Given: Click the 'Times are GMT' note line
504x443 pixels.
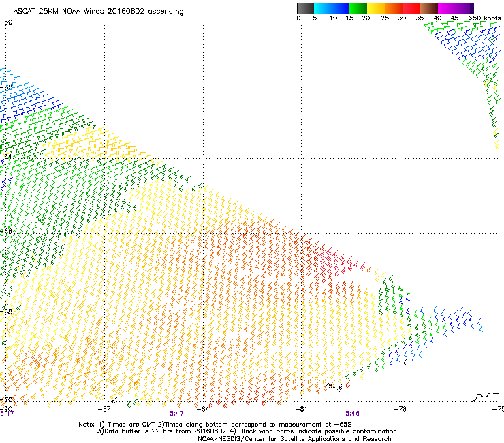Looking at the screenshot, I should (x=215, y=425).
